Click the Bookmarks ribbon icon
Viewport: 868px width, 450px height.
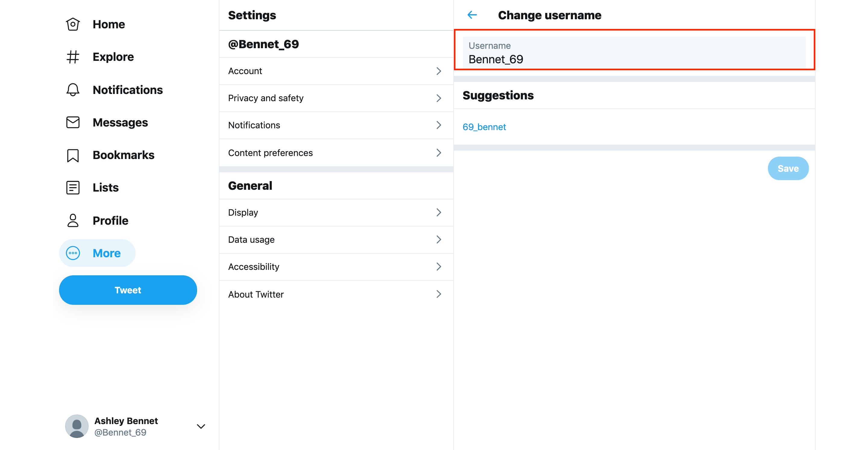73,155
